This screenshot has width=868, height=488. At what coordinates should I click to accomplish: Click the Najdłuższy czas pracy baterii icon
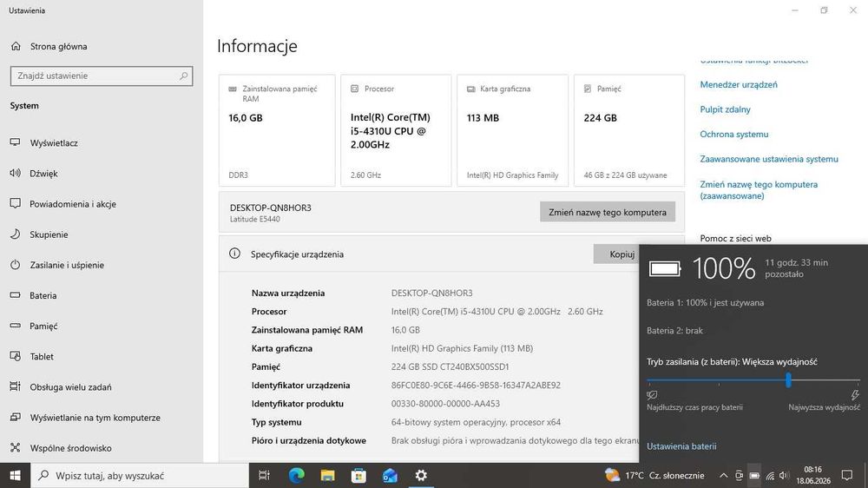point(652,395)
